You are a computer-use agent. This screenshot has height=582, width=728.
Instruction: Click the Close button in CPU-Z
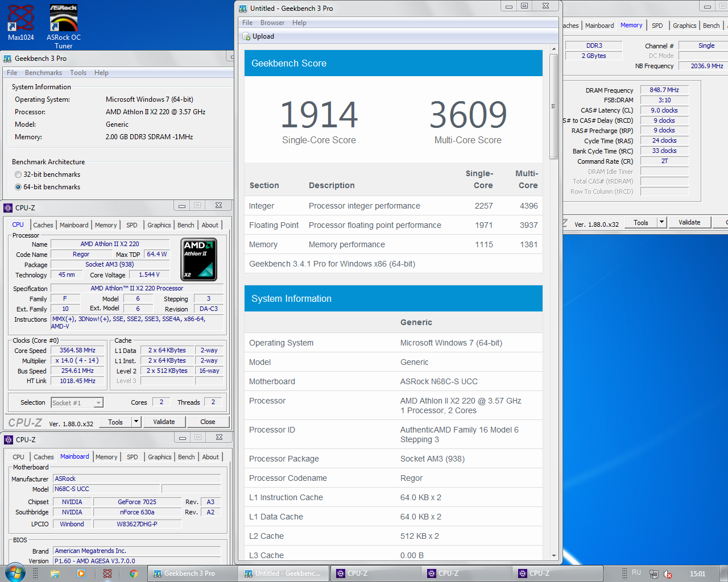pos(208,422)
